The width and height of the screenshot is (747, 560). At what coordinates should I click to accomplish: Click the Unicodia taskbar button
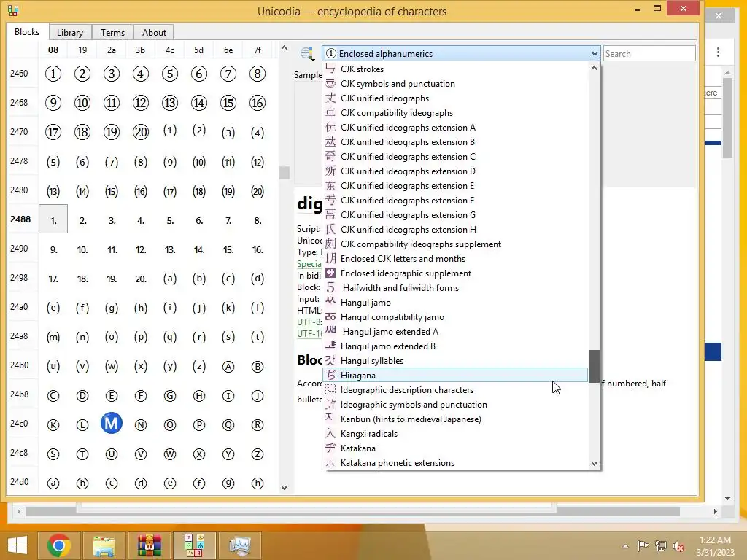point(194,545)
